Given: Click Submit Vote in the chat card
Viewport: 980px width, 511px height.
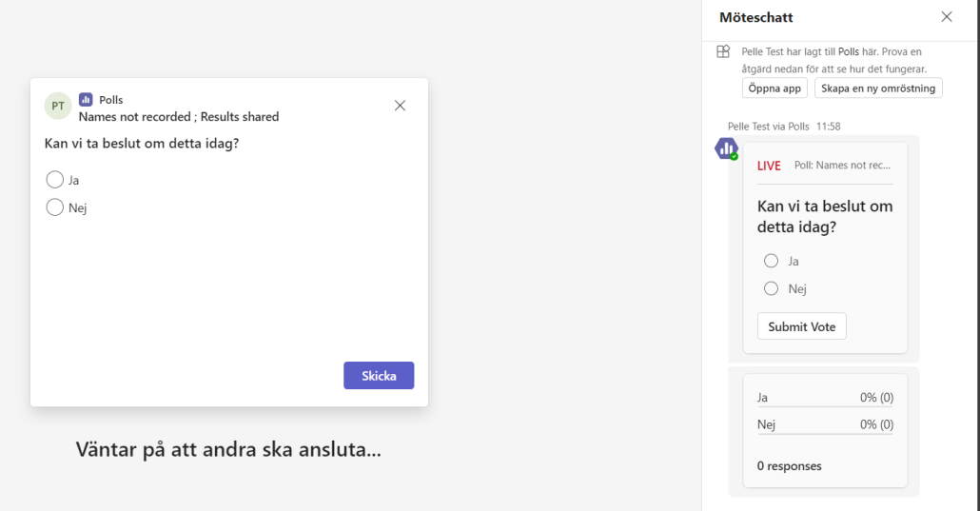Looking at the screenshot, I should click(802, 326).
